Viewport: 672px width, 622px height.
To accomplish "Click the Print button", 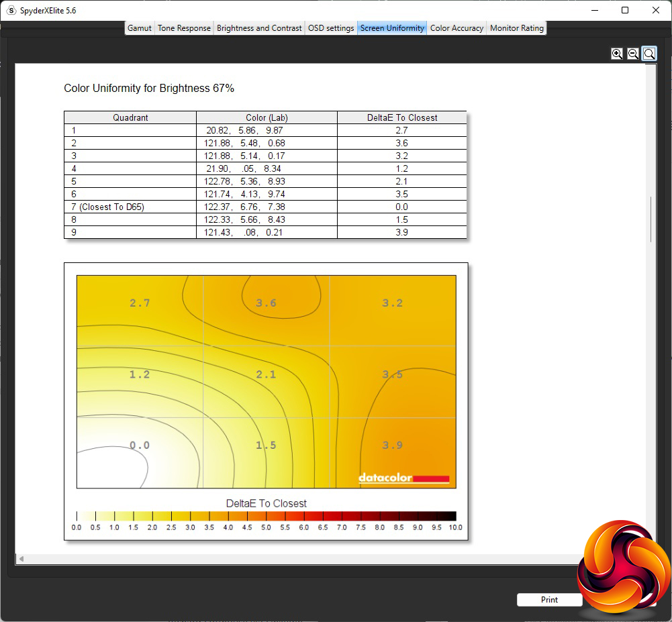I will (x=549, y=600).
